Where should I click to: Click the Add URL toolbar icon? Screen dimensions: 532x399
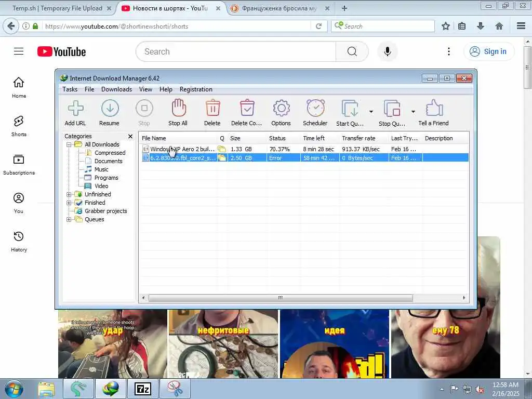click(x=75, y=109)
